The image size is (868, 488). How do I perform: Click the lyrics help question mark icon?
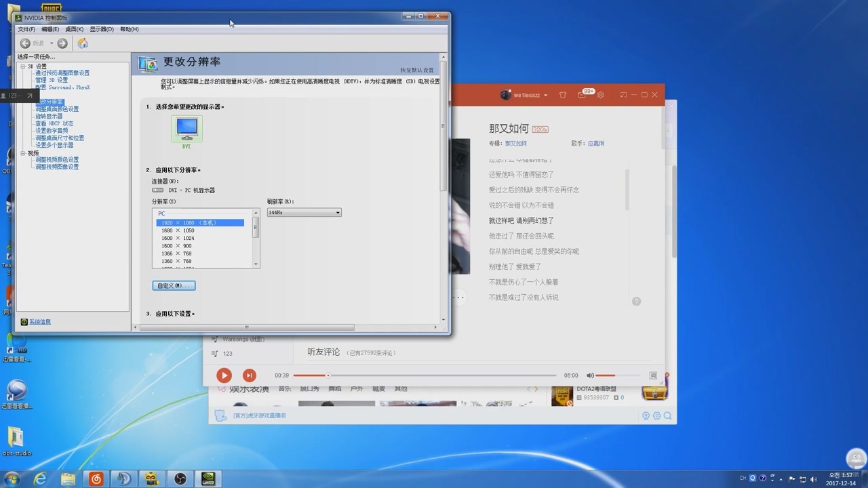pos(636,301)
